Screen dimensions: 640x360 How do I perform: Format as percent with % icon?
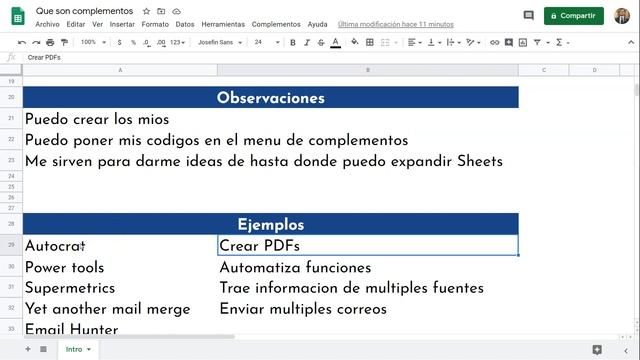(x=133, y=42)
